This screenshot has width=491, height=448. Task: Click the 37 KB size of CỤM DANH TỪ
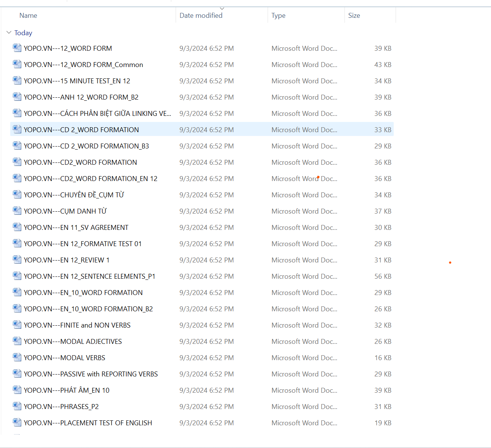(x=383, y=211)
